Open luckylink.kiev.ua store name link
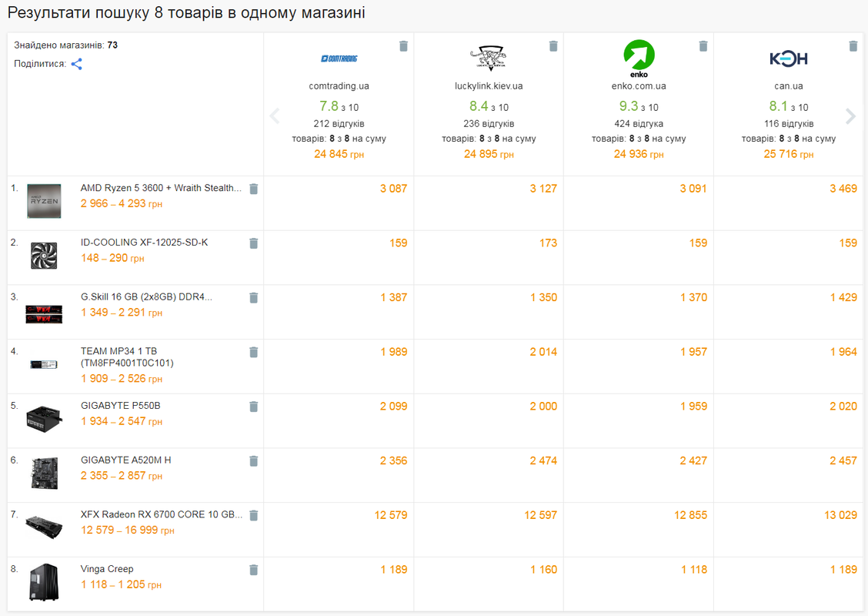The height and width of the screenshot is (616, 868). (489, 86)
